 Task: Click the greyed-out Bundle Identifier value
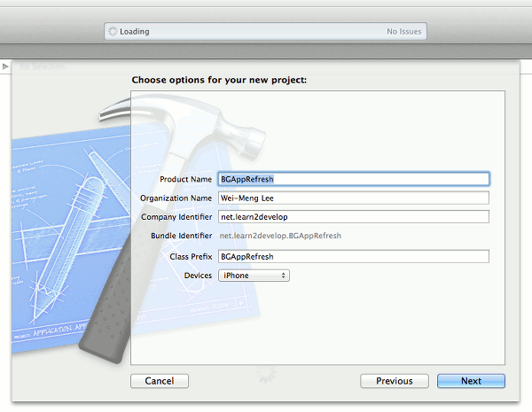pyautogui.click(x=280, y=236)
